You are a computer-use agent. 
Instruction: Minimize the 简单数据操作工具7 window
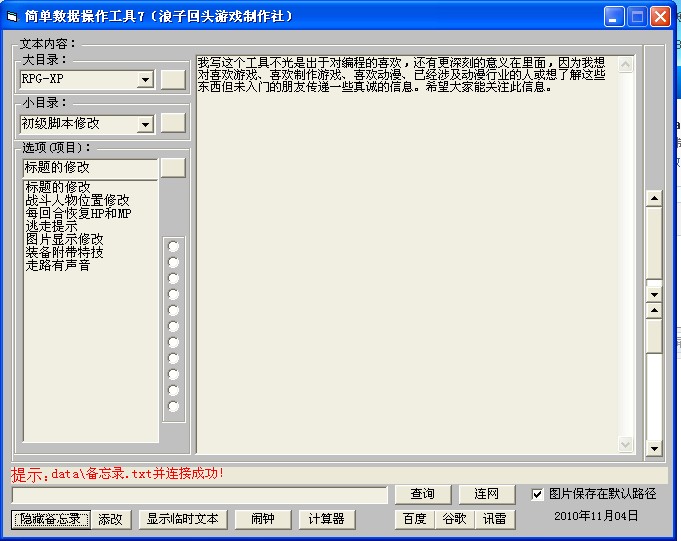click(614, 17)
